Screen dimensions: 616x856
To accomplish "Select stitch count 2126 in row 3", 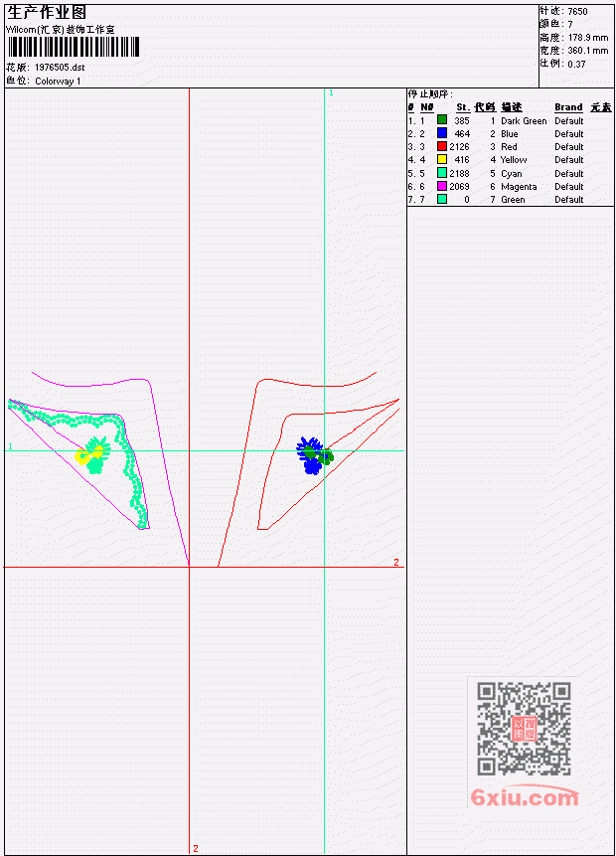I will point(459,146).
